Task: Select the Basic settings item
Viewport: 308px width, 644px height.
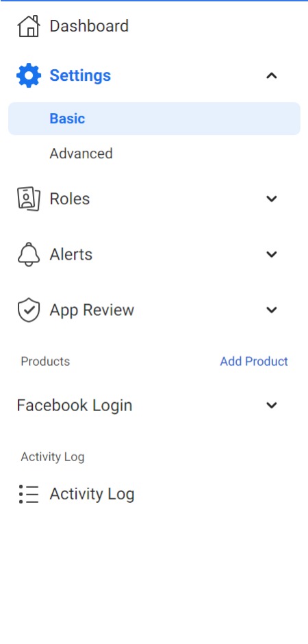Action: point(154,119)
